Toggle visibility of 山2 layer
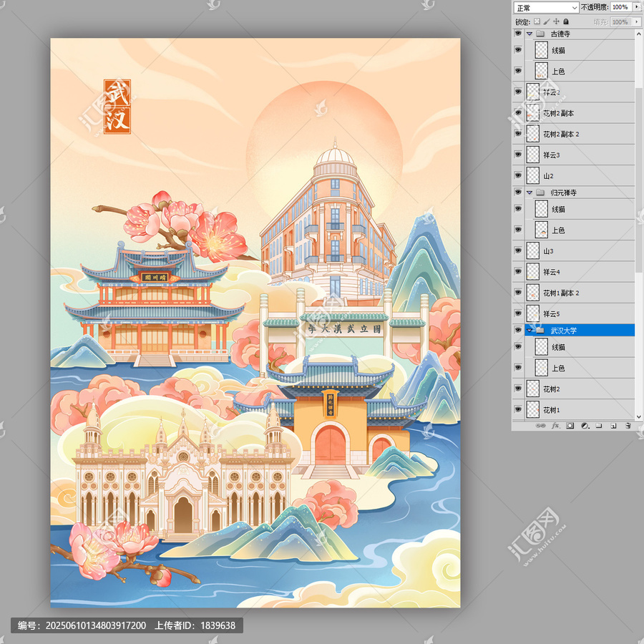The width and height of the screenshot is (644, 644). (x=518, y=175)
